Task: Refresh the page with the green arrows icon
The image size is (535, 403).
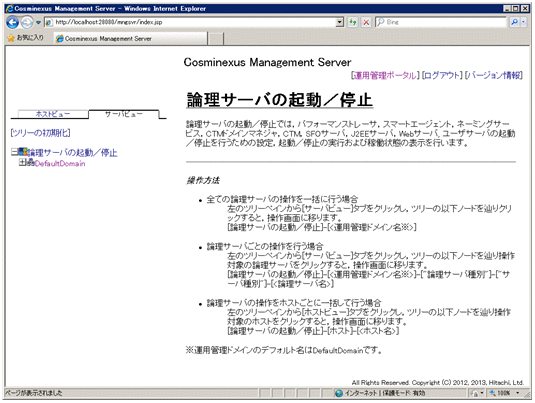Action: [352, 22]
